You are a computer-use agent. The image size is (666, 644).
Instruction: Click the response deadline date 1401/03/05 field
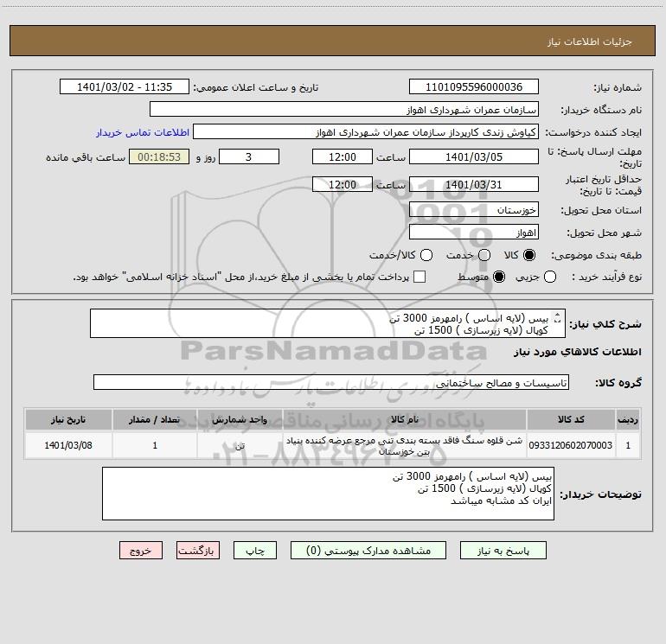click(474, 156)
